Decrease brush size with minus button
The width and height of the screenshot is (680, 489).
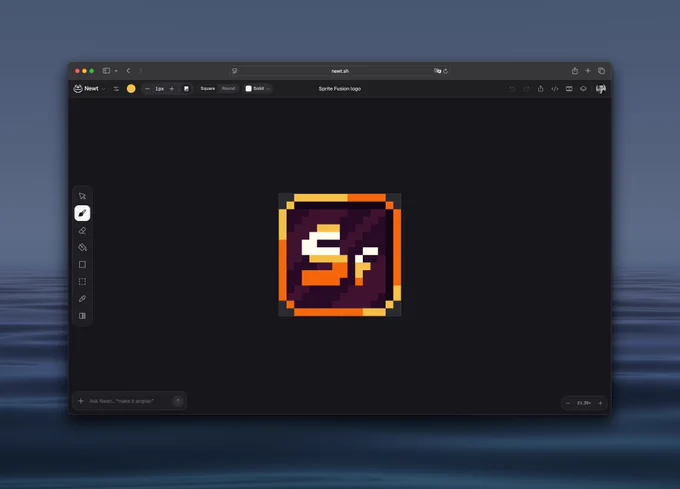pyautogui.click(x=147, y=89)
